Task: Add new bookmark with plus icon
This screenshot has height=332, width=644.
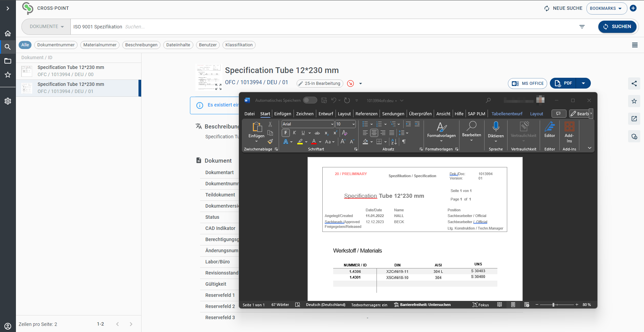Action: (633, 8)
